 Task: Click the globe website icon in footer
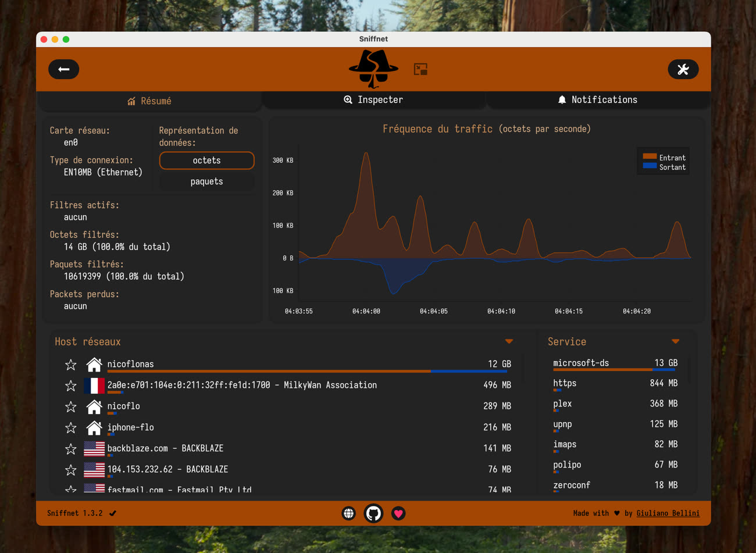[x=348, y=513]
